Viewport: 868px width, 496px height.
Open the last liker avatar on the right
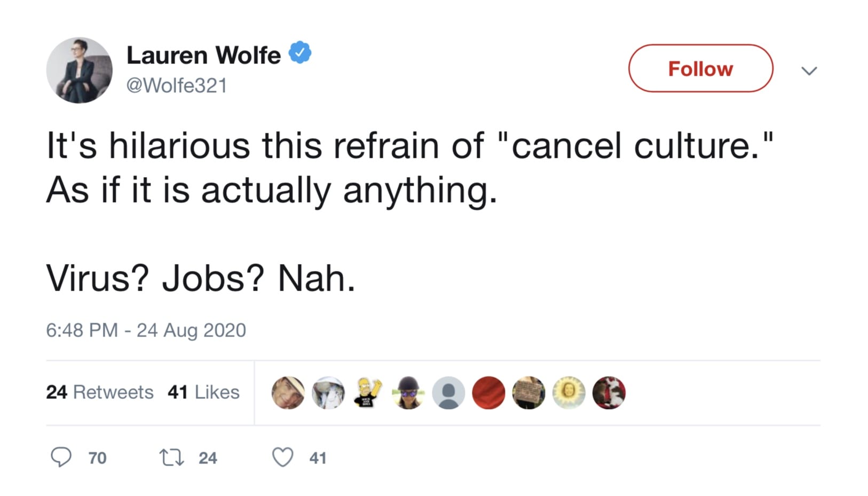pyautogui.click(x=609, y=393)
